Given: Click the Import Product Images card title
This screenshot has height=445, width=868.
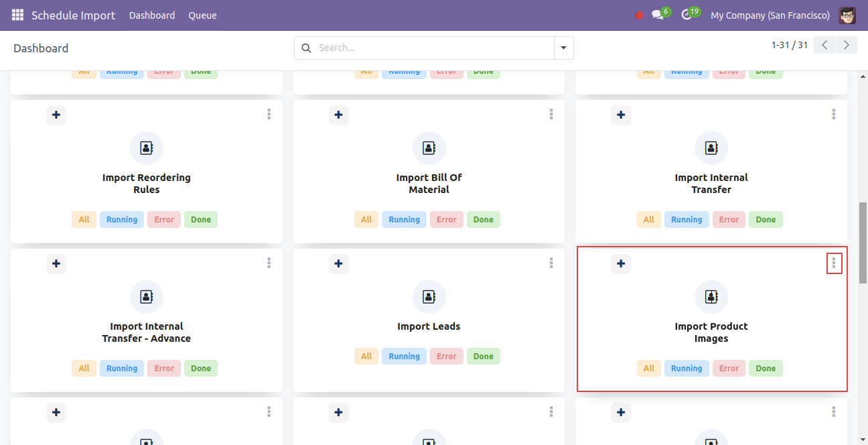Looking at the screenshot, I should tap(711, 332).
